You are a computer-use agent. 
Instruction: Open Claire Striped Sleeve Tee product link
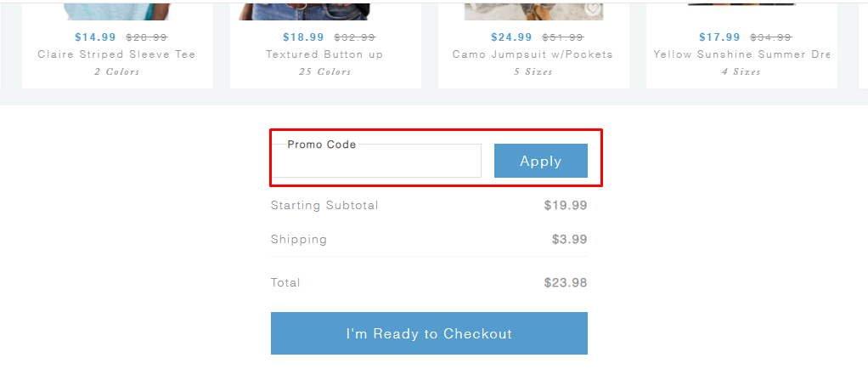(x=117, y=54)
